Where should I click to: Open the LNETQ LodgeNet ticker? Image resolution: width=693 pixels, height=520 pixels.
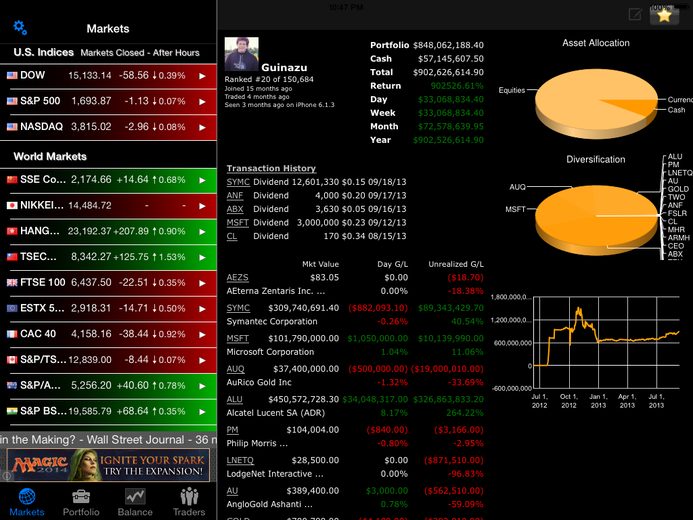click(x=240, y=460)
